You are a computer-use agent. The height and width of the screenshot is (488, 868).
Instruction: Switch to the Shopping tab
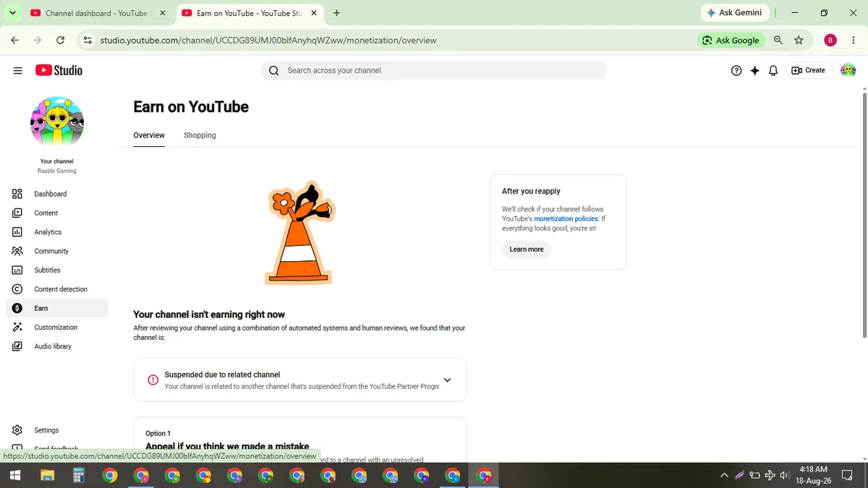point(200,135)
